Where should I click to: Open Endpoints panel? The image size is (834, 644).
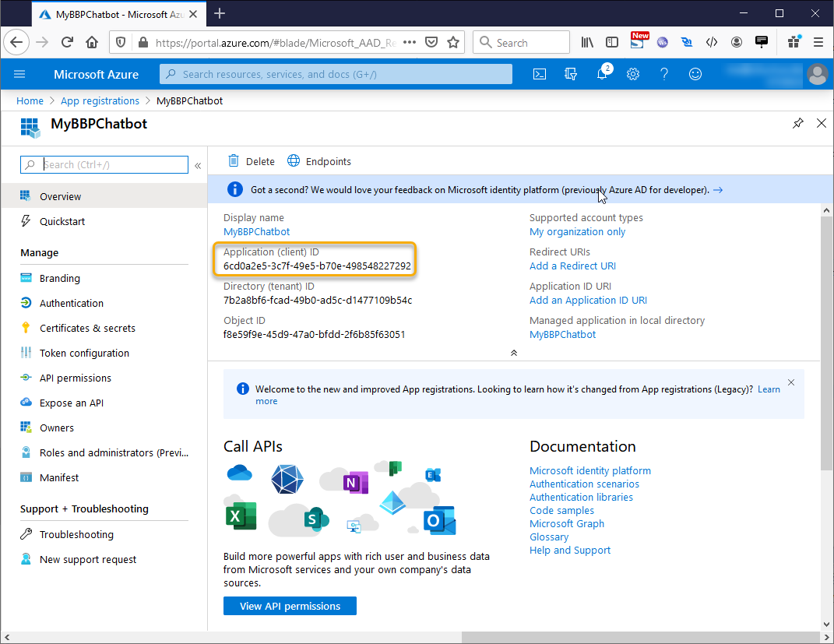tap(319, 161)
